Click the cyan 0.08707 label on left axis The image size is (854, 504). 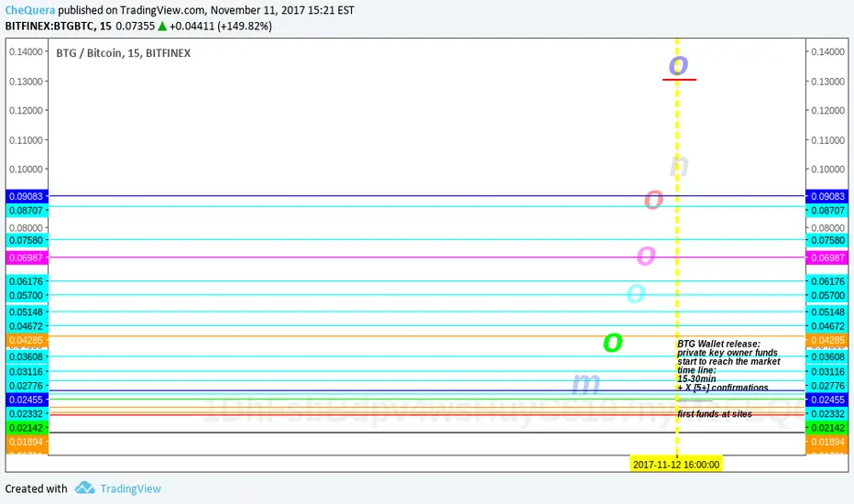(x=27, y=211)
